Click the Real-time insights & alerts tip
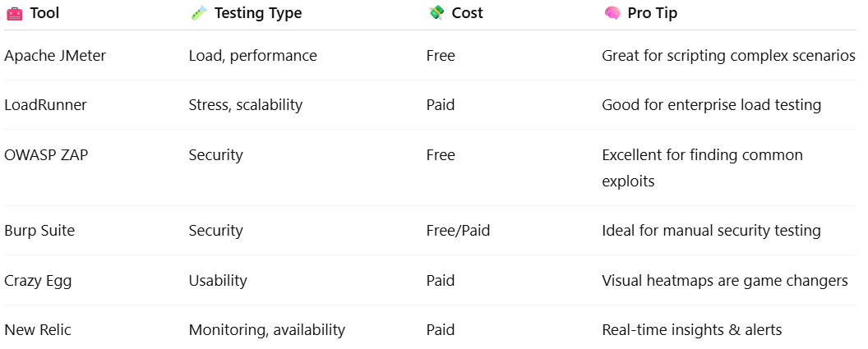Viewport: 868px width, 349px height. (692, 330)
